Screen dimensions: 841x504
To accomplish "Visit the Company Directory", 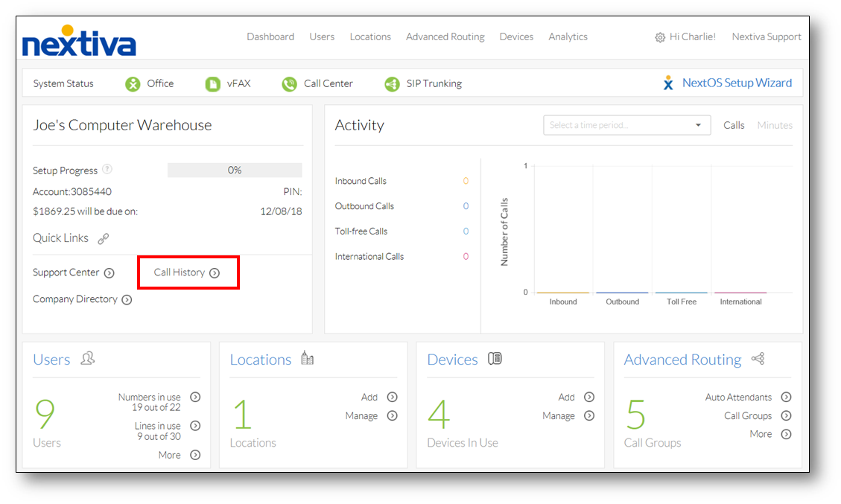I will [x=82, y=299].
